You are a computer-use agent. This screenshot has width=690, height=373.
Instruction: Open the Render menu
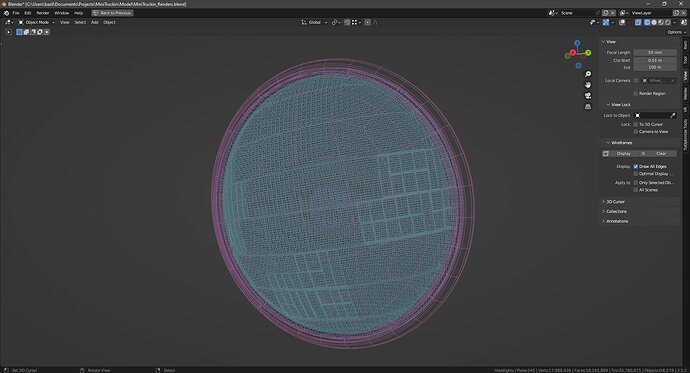pyautogui.click(x=43, y=13)
